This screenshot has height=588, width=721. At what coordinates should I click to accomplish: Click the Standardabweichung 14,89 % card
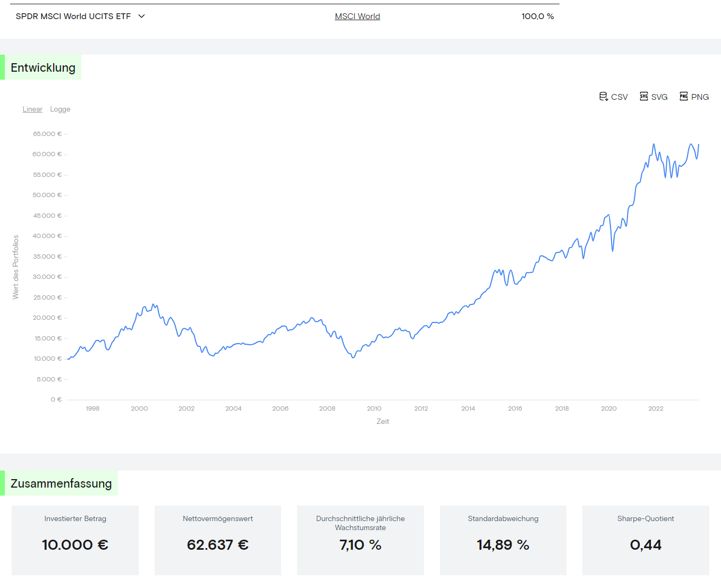(x=503, y=540)
